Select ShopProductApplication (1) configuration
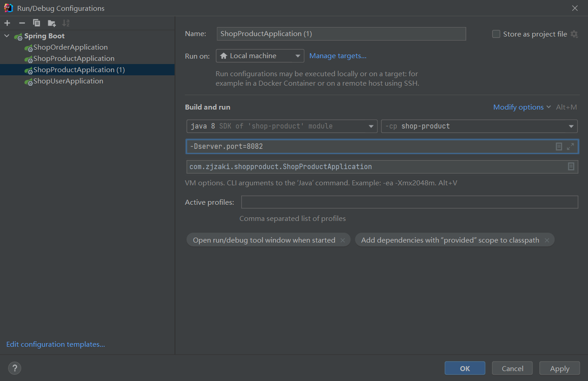The width and height of the screenshot is (588, 381). pos(87,70)
